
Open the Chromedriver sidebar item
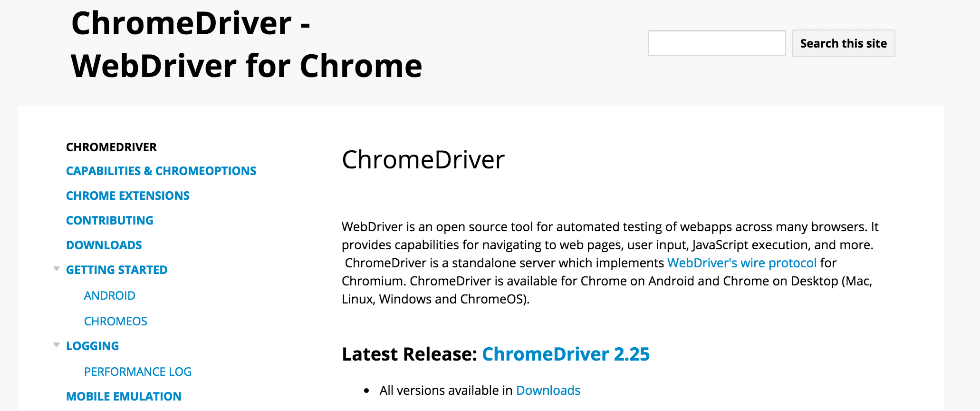(x=111, y=147)
